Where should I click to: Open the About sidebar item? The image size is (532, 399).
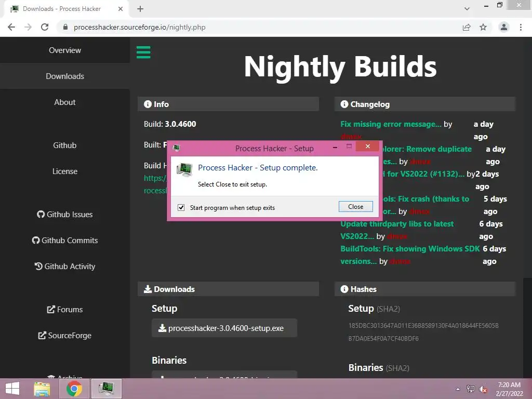pyautogui.click(x=65, y=102)
